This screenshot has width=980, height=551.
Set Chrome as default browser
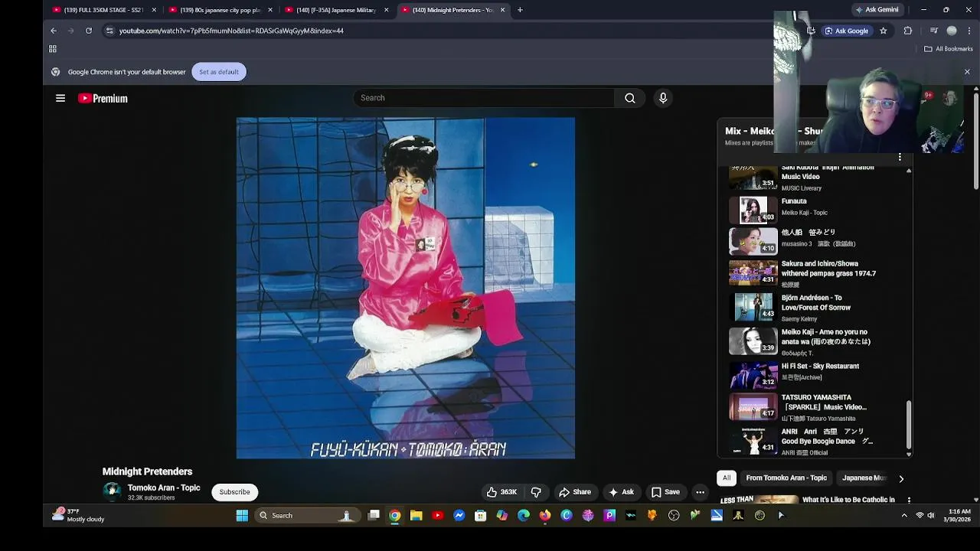(x=219, y=72)
